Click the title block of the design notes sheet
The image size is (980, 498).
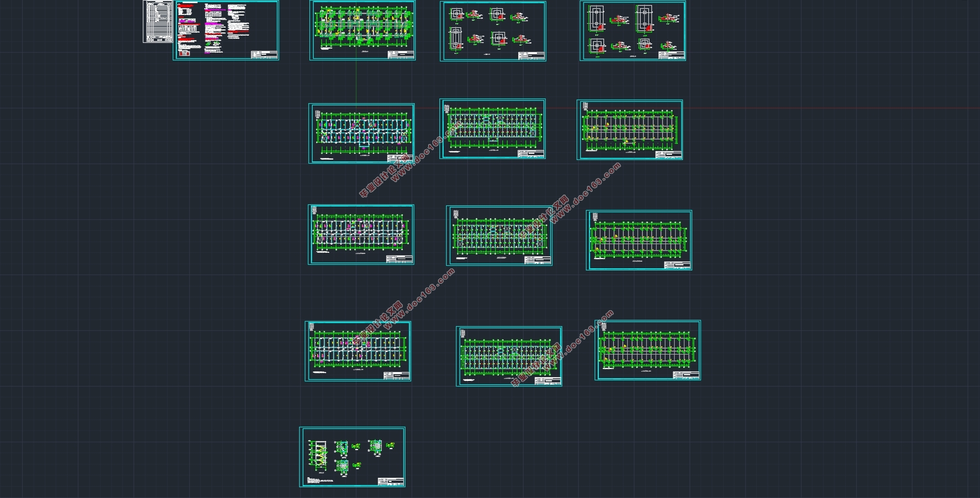point(264,55)
